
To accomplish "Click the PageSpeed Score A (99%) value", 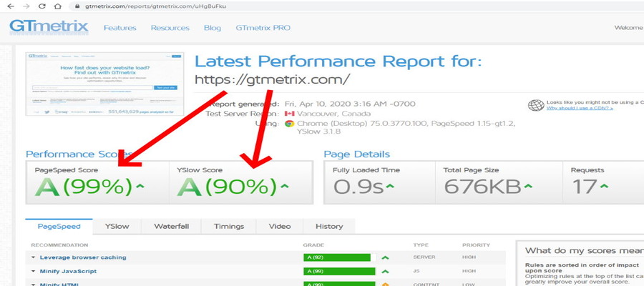I will tap(84, 187).
